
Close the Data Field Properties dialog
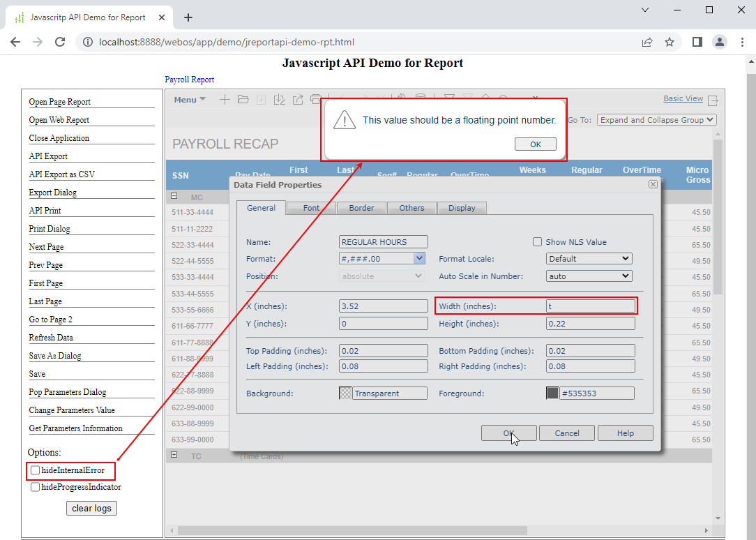tap(653, 184)
